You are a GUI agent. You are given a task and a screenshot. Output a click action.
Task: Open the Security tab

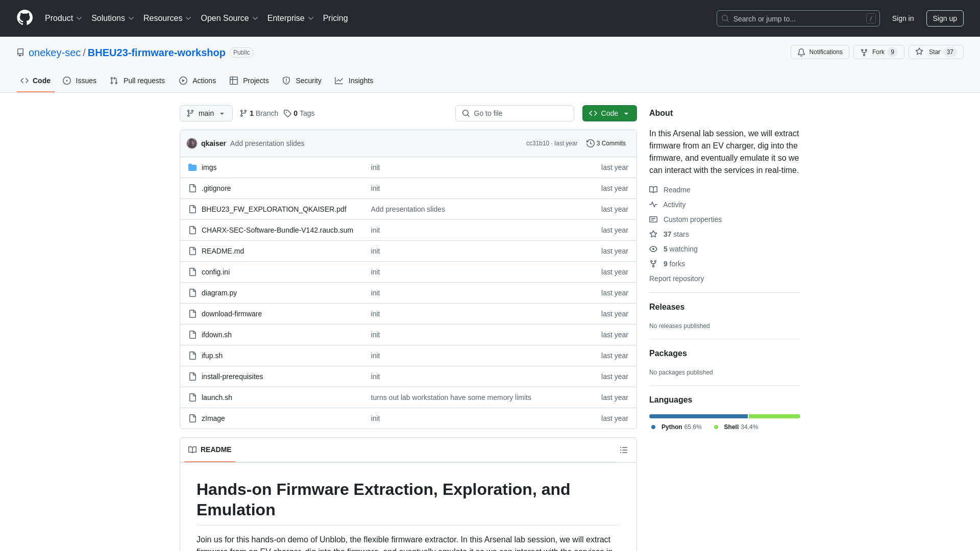click(x=302, y=81)
